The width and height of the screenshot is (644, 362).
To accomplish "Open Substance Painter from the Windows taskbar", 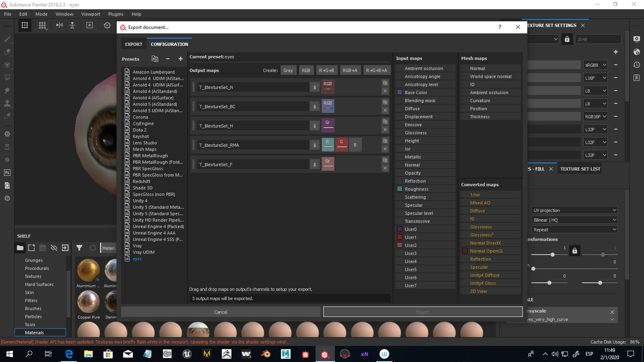I will coord(325,354).
